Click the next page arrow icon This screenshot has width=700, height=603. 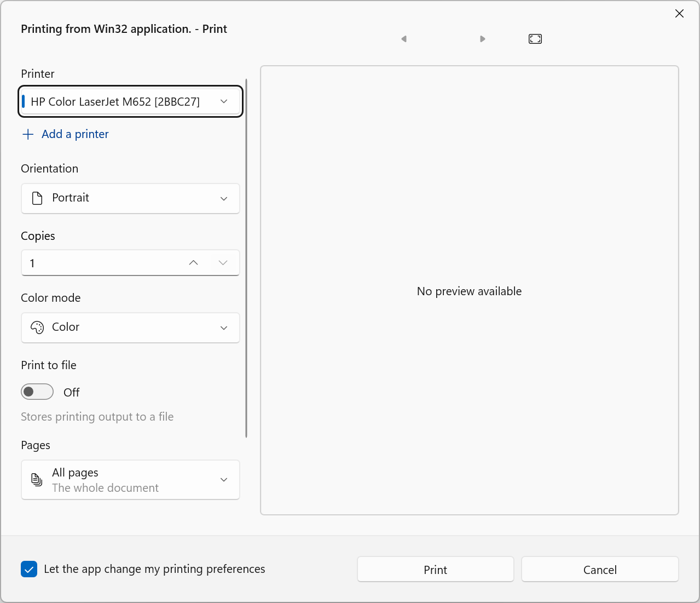(x=483, y=39)
